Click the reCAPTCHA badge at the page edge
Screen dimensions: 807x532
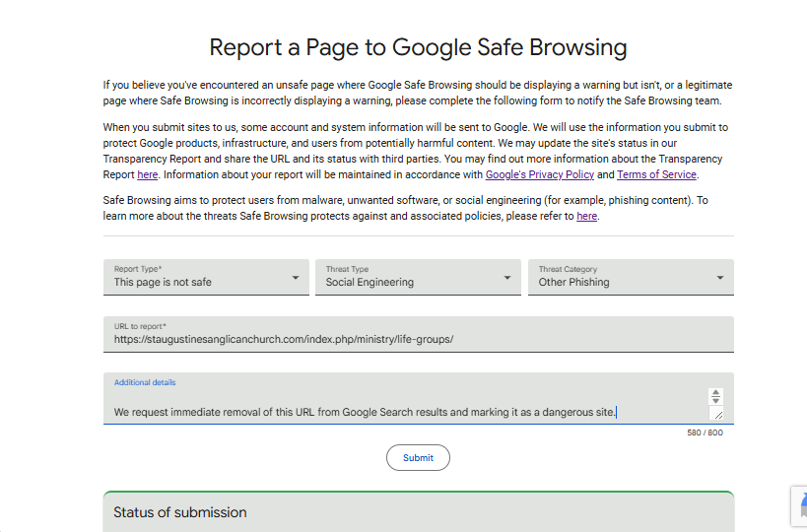pyautogui.click(x=799, y=506)
